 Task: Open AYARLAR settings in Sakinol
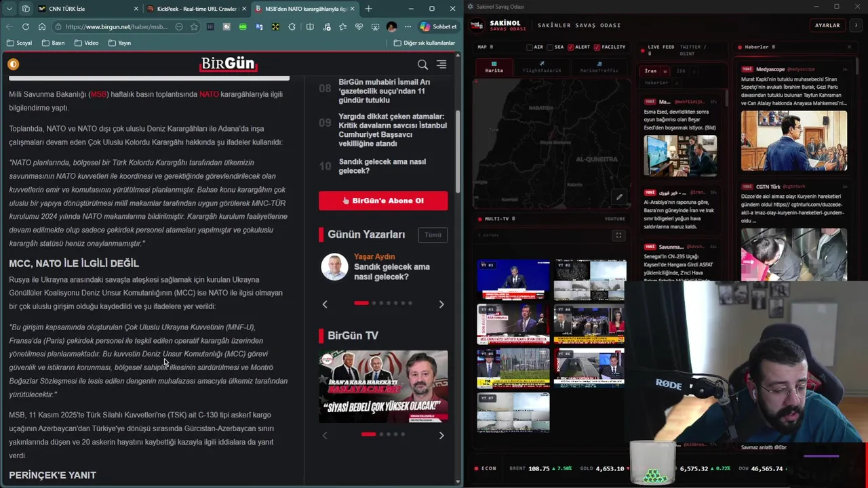pos(827,25)
